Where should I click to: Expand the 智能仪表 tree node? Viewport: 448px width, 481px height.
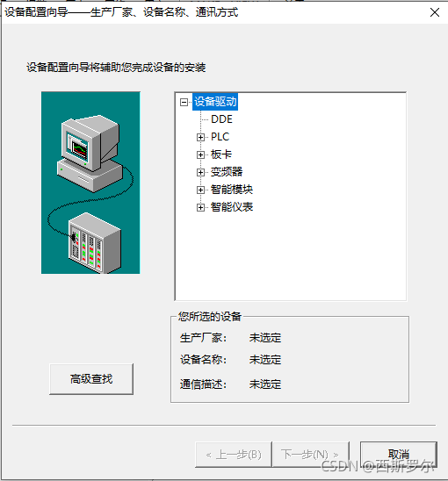click(200, 208)
